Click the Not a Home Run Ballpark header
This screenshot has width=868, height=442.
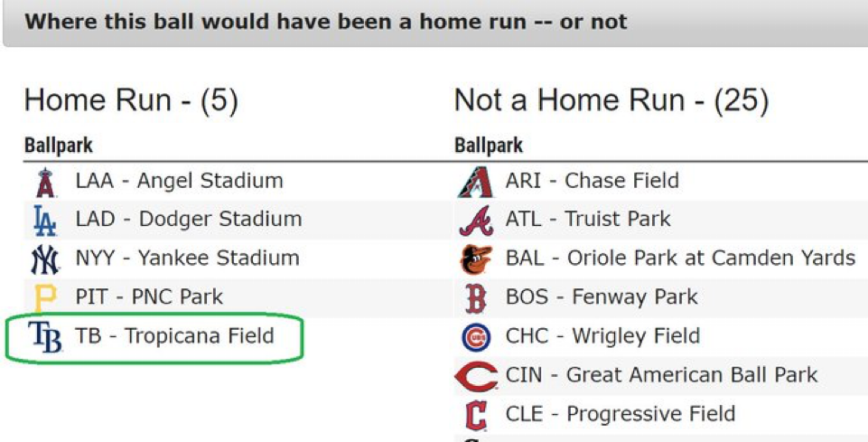tap(489, 146)
